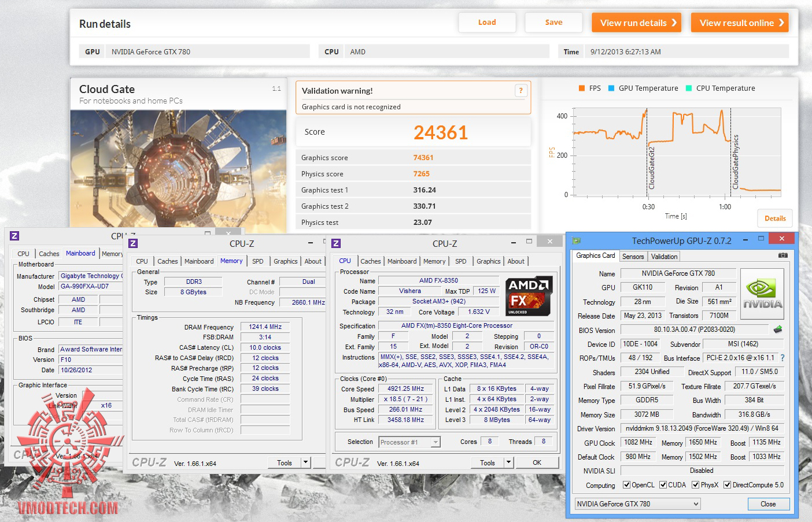The height and width of the screenshot is (522, 812).
Task: Open the validation warning help question mark
Action: (x=521, y=91)
